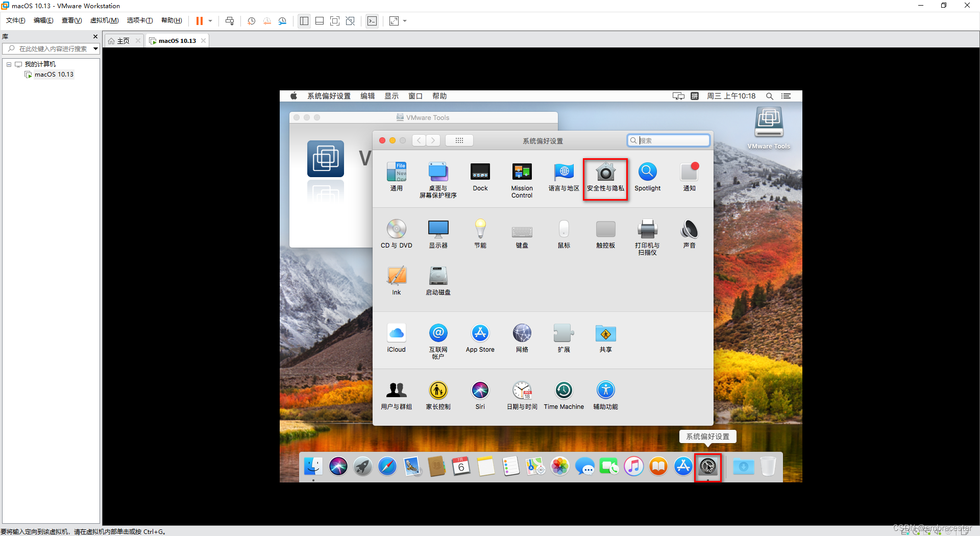This screenshot has width=980, height=536.
Task: Open CD 与 DVD preferences
Action: tap(397, 234)
